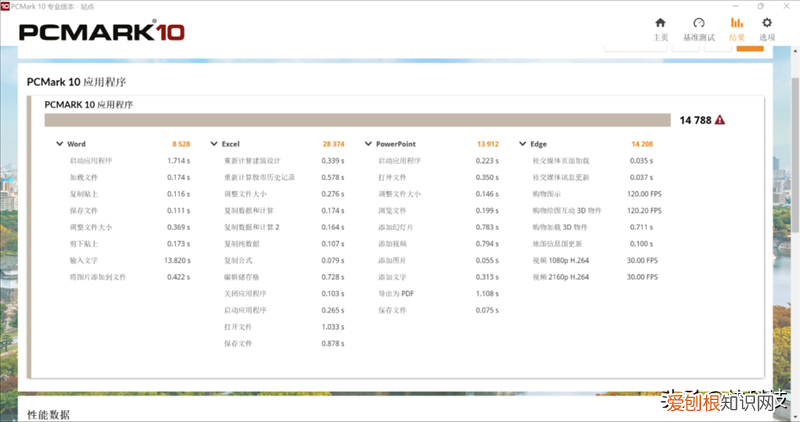Click the Edge score 14 208
Viewport: 800px width, 422px height.
[x=641, y=144]
